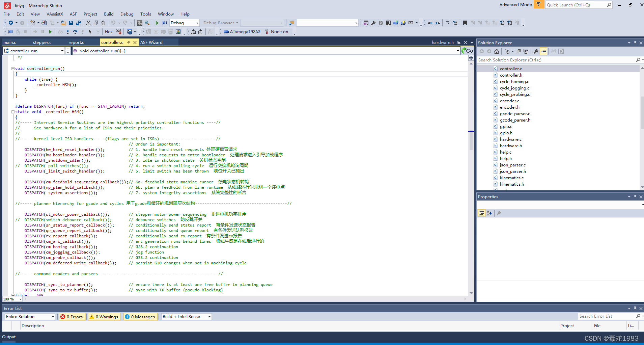644x345 pixels.
Task: Click the Comment Selection icon
Action: coord(448,23)
